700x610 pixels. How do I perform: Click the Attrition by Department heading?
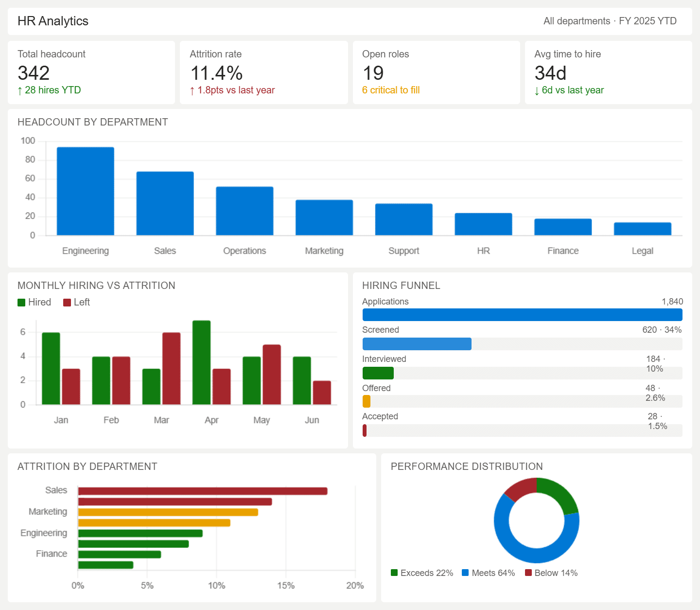coord(87,466)
